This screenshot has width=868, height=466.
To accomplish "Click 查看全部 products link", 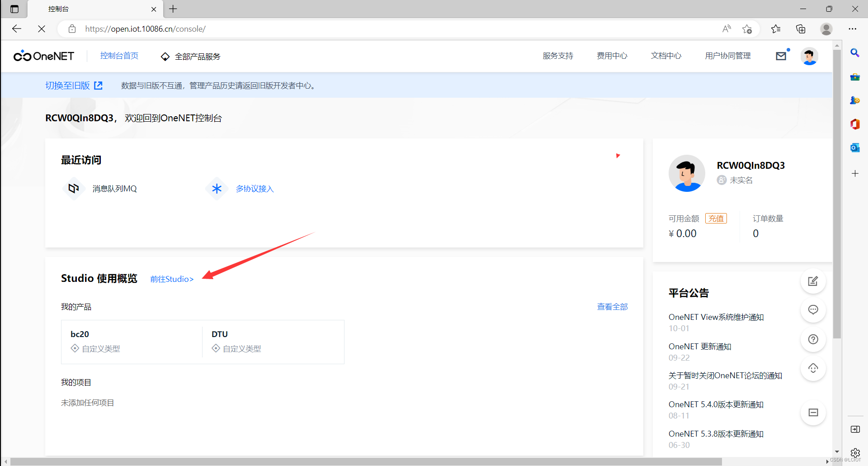I will tap(613, 307).
